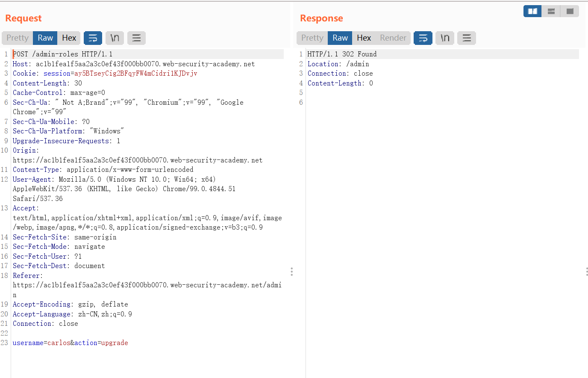Toggle show non-printable characters (\n) in Request panel

point(115,38)
